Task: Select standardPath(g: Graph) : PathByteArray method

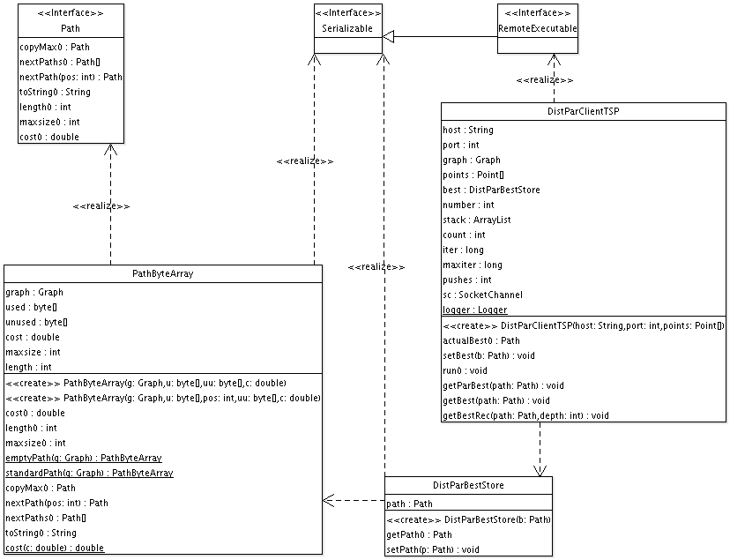Action: 89,473
